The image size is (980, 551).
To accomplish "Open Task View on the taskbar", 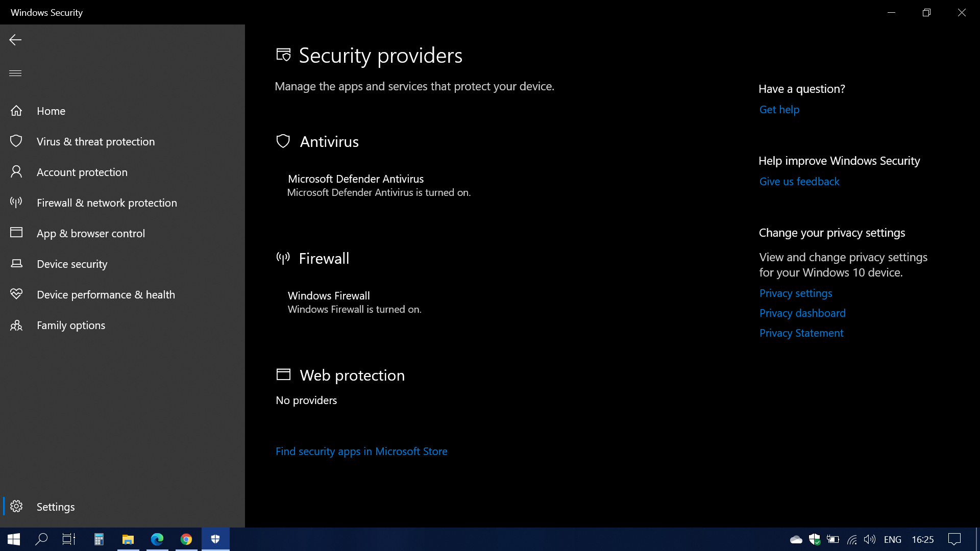I will tap(69, 539).
